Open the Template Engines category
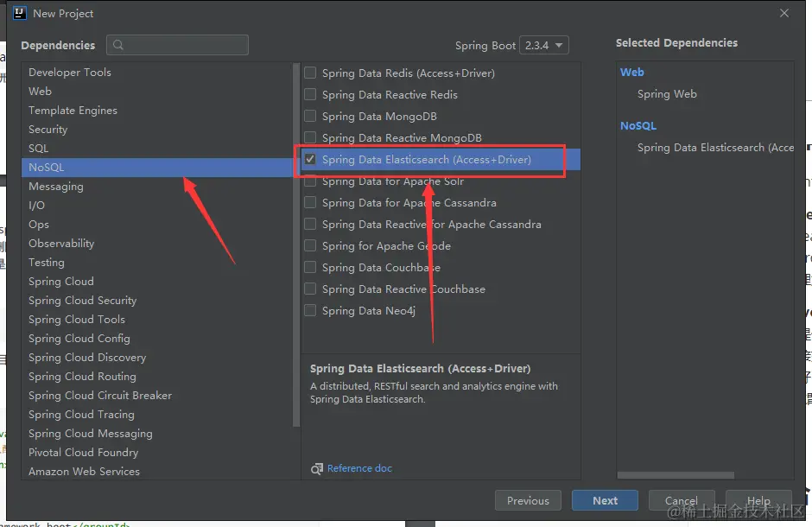 [x=157, y=111]
